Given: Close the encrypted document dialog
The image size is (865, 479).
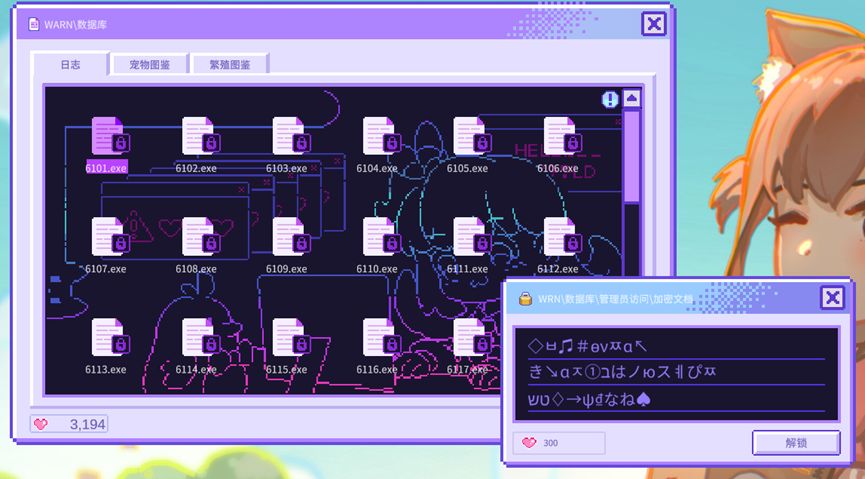Looking at the screenshot, I should click(832, 298).
